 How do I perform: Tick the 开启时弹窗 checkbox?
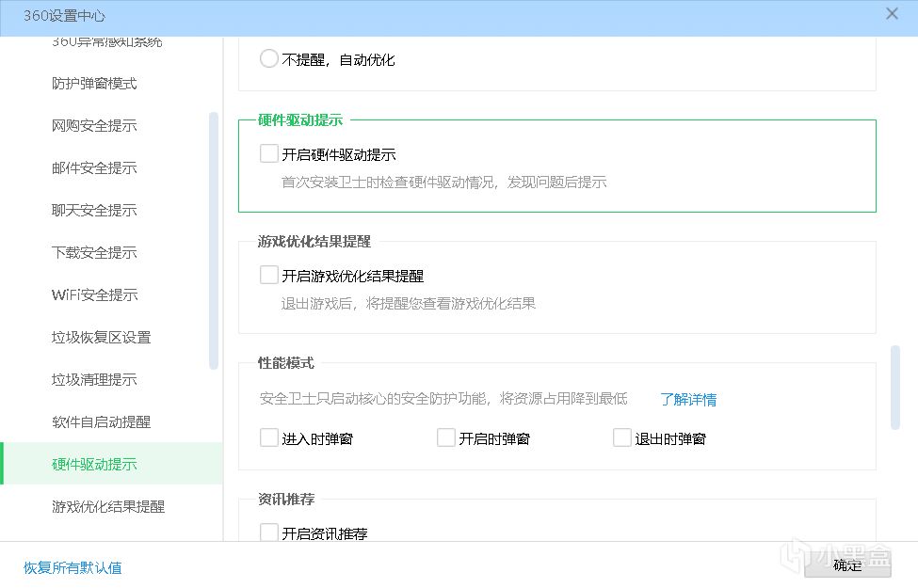click(x=446, y=437)
